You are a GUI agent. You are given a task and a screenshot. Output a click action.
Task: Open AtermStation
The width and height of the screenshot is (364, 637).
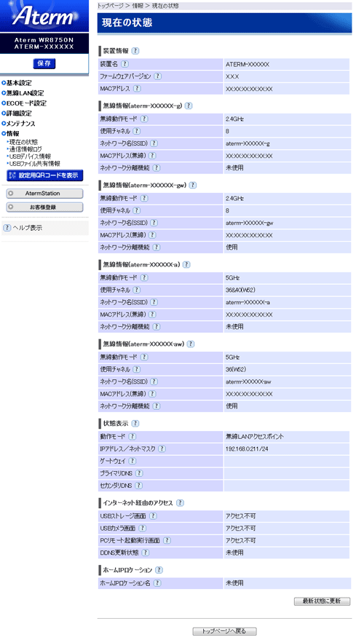[x=44, y=194]
